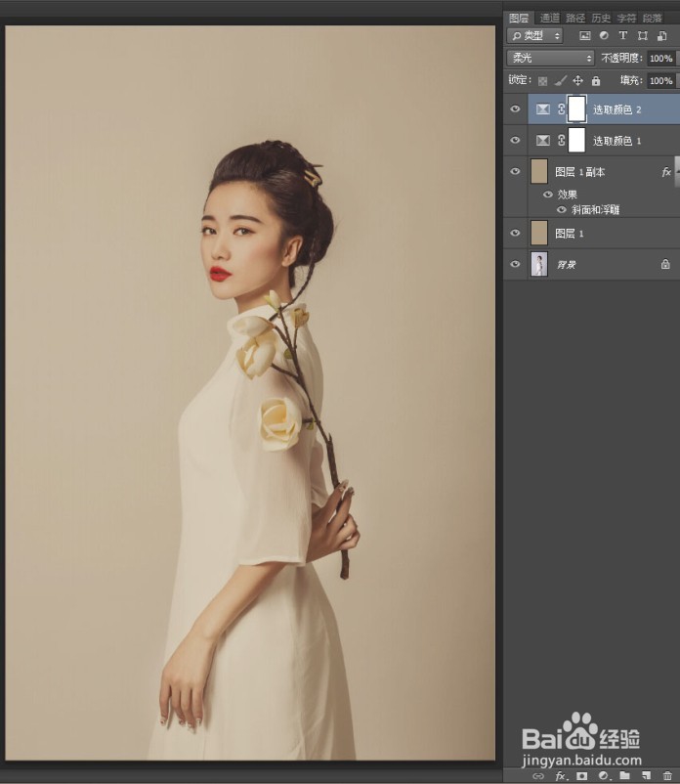Filter layers by smart object kind
Viewport: 680px width, 784px height.
pyautogui.click(x=662, y=36)
